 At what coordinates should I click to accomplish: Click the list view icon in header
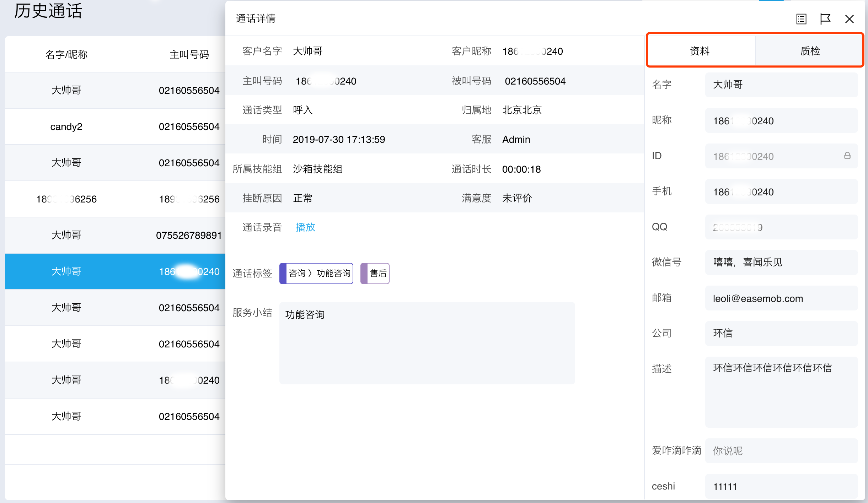[x=801, y=19]
